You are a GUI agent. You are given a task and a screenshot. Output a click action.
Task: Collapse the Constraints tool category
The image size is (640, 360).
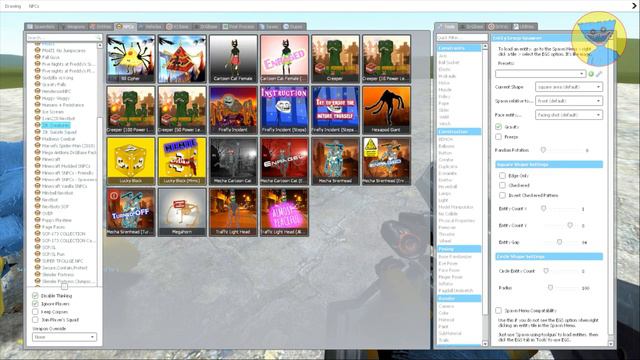[x=459, y=48]
